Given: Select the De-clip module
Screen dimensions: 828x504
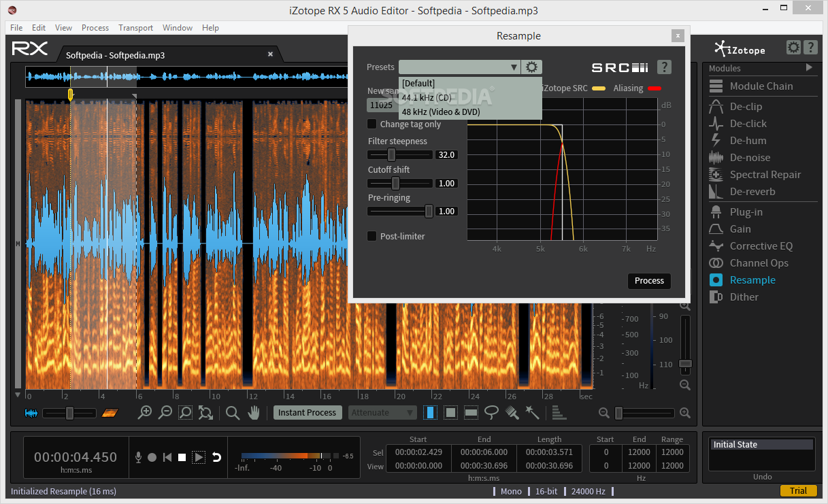Looking at the screenshot, I should [745, 107].
